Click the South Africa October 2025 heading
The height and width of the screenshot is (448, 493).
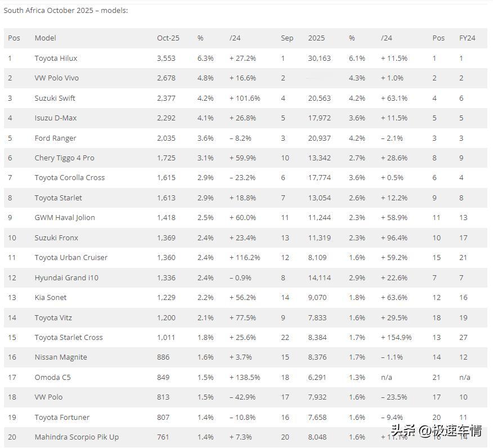coord(65,10)
